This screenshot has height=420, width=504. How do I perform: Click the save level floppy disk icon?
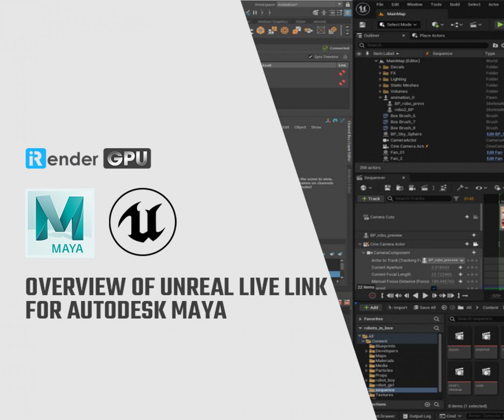(362, 25)
